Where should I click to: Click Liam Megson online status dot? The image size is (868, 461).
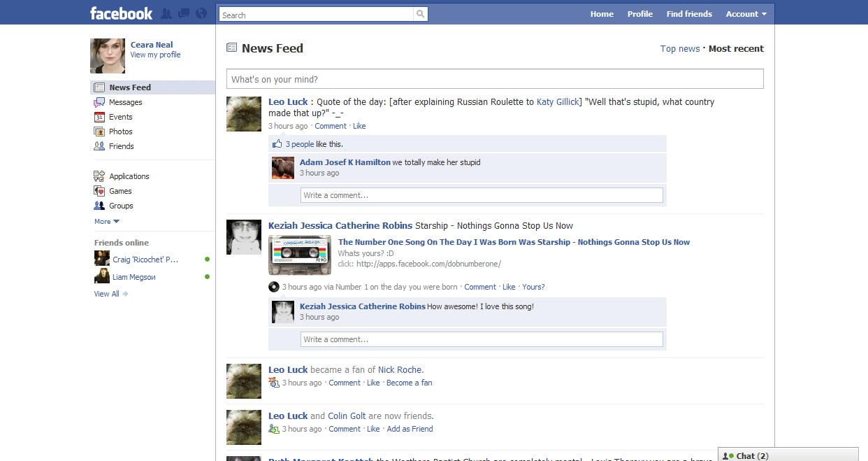coord(207,277)
